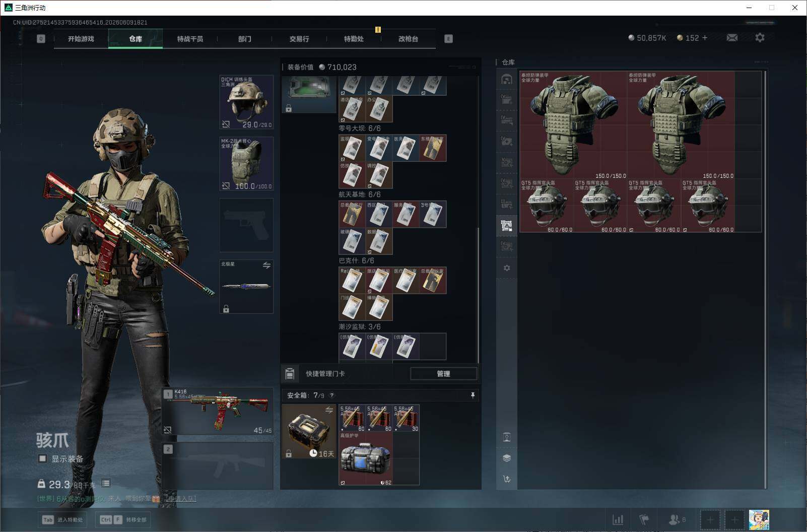Viewport: 807px width, 532px height.
Task: Select the highlighted active warehouse box icon
Action: tap(507, 225)
